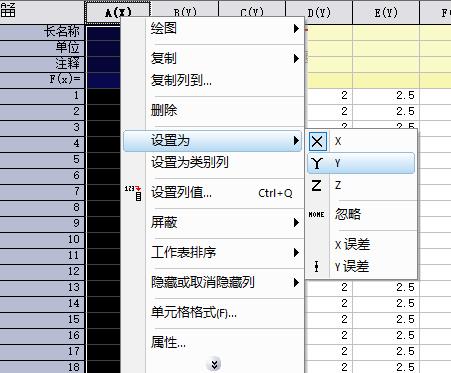Click the NONE ignore icon in submenu

(316, 214)
